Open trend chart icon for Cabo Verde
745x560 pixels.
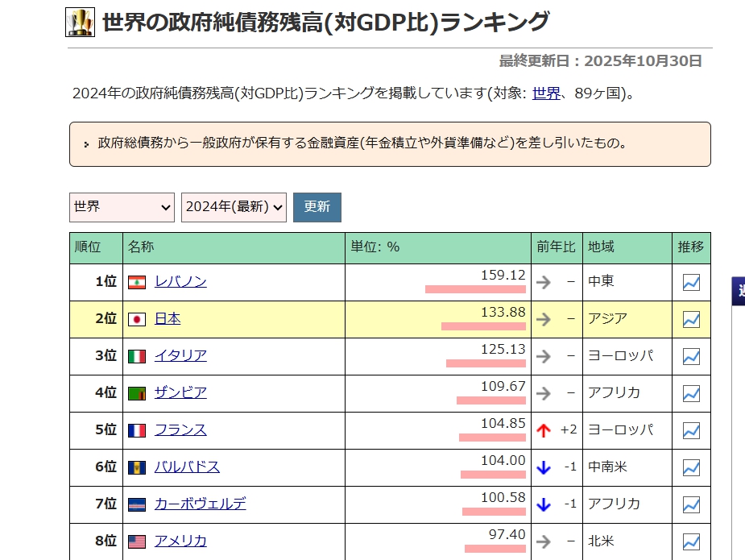coord(691,505)
